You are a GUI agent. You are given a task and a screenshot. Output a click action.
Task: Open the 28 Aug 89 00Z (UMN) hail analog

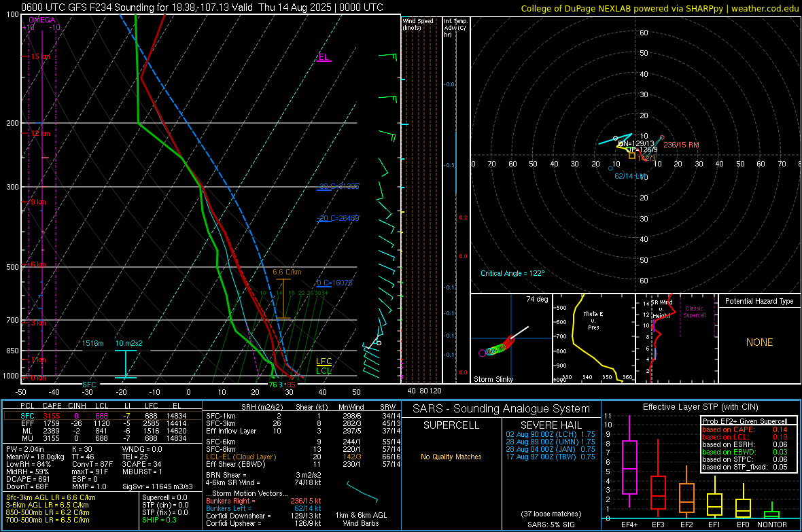[551, 442]
